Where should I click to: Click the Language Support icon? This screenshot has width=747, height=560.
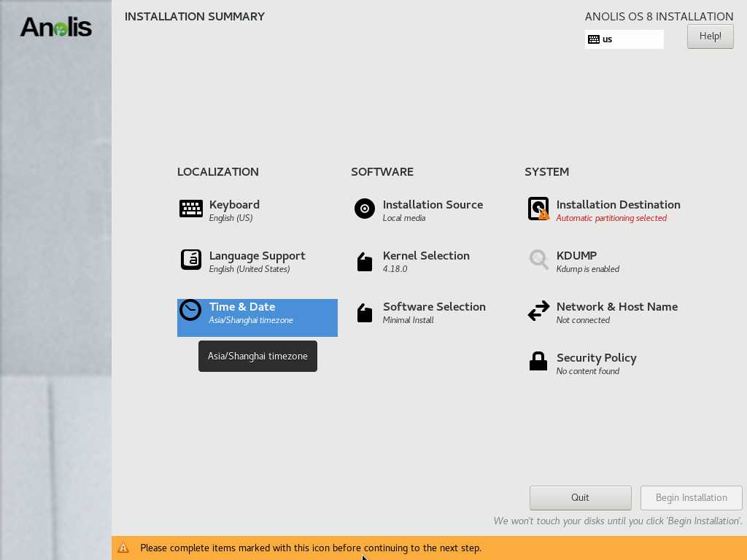(x=191, y=260)
